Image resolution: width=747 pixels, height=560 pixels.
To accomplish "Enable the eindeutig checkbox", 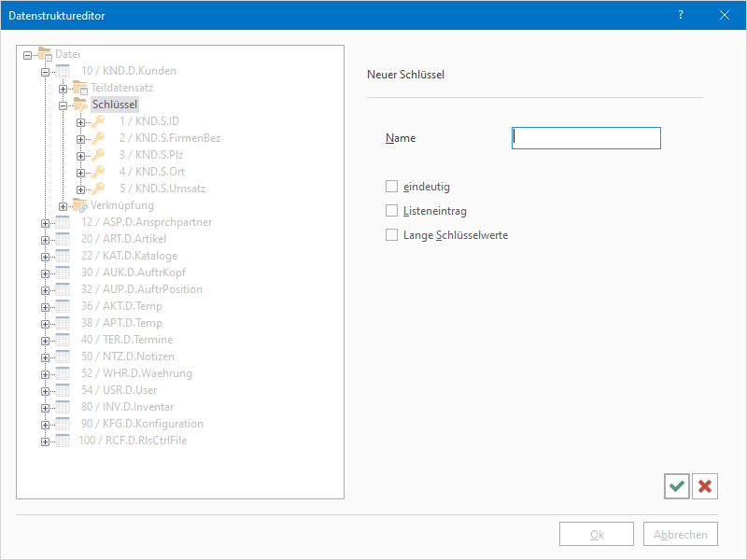I will point(392,187).
